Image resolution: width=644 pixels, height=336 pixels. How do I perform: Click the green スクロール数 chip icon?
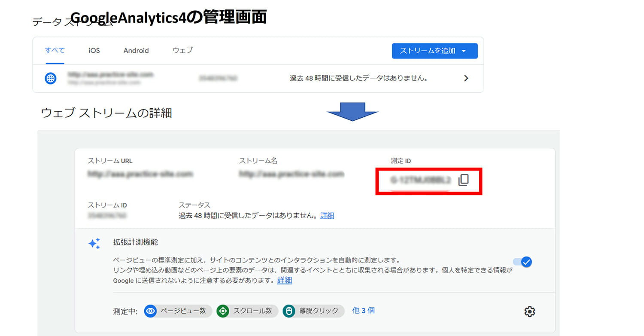point(223,311)
